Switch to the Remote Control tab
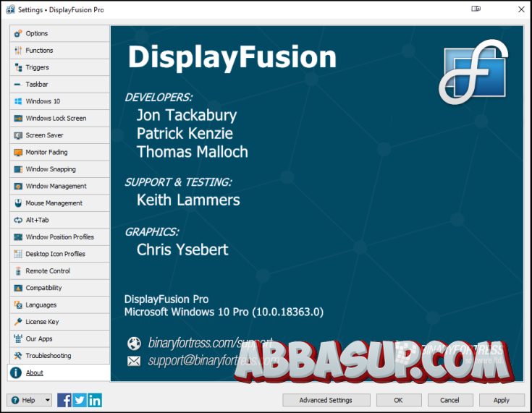The image size is (532, 413). (59, 271)
